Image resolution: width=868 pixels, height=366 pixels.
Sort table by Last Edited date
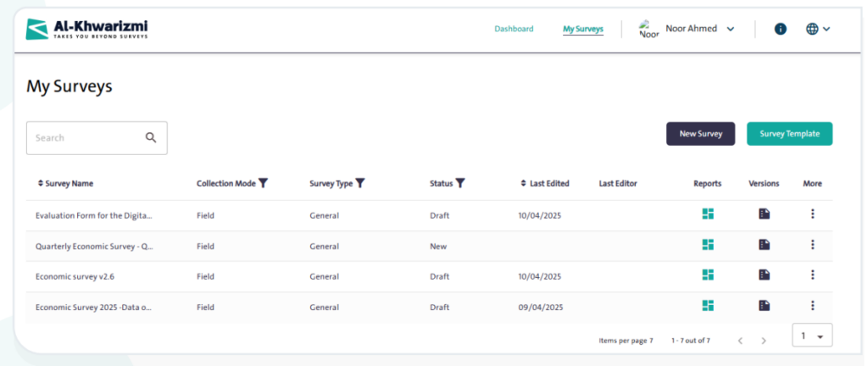coord(523,183)
